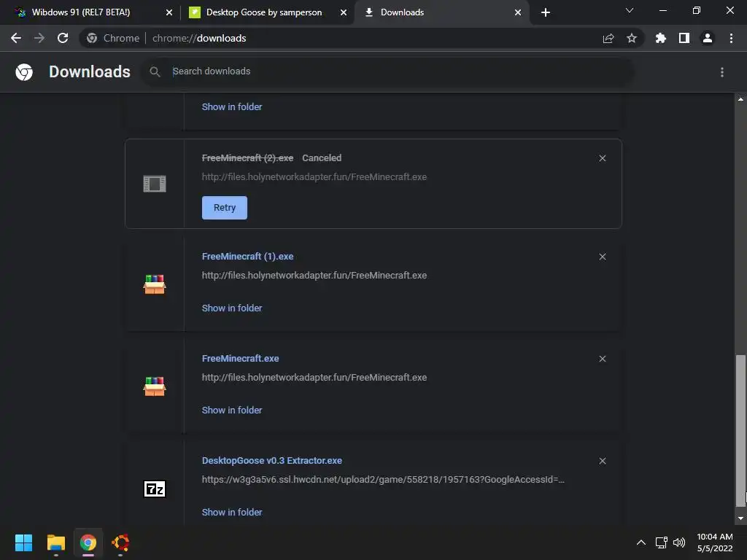Expand the hidden system tray icons

641,542
